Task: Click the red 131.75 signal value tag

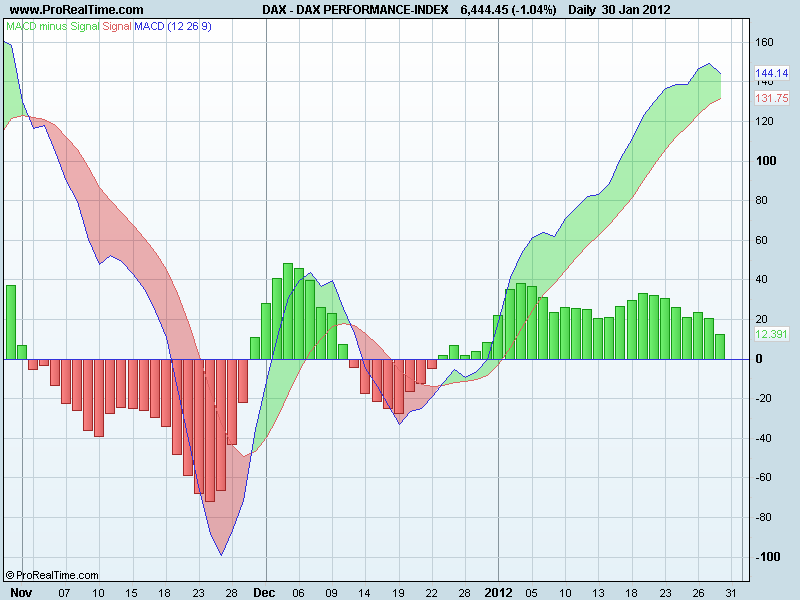Action: click(771, 98)
